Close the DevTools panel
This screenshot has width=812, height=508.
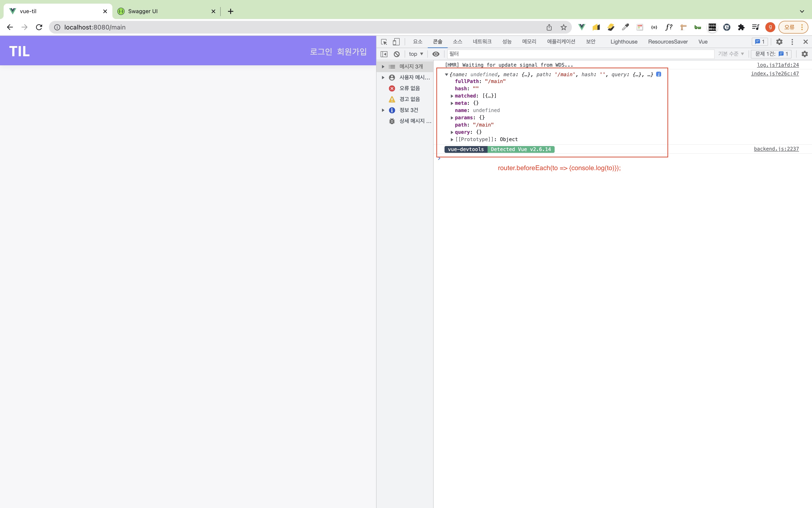click(x=805, y=42)
